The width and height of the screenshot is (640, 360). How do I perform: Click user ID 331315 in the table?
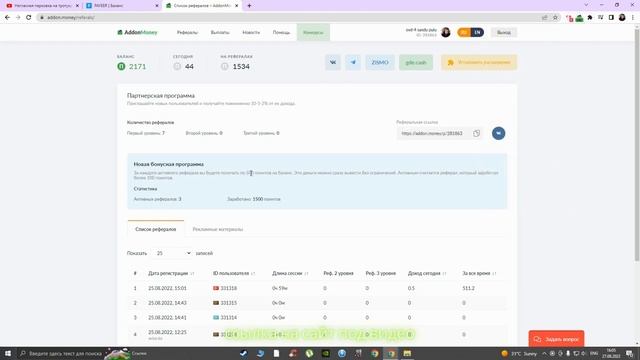click(x=229, y=303)
